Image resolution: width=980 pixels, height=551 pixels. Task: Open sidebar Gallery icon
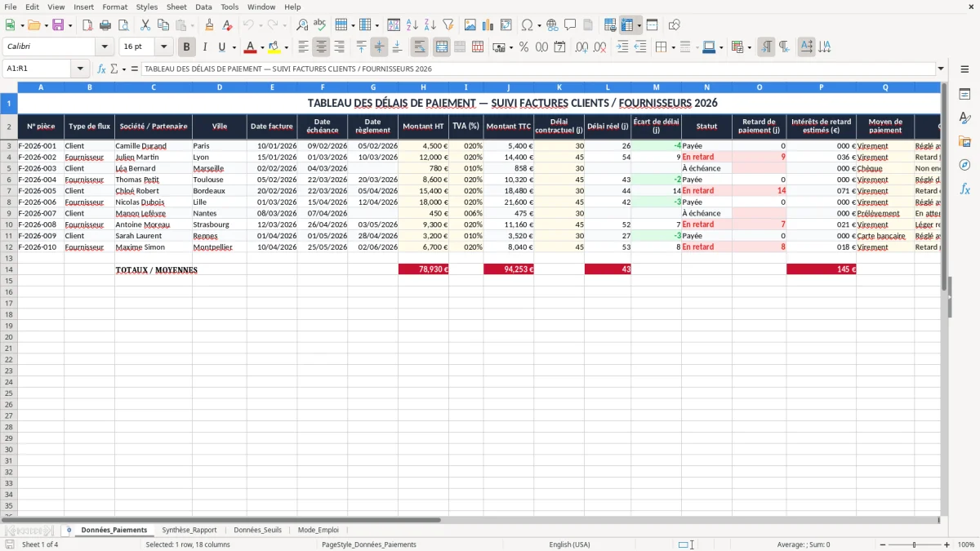pos(964,141)
